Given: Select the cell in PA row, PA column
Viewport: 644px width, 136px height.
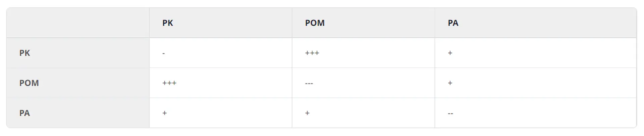Looking at the screenshot, I should pyautogui.click(x=450, y=113).
